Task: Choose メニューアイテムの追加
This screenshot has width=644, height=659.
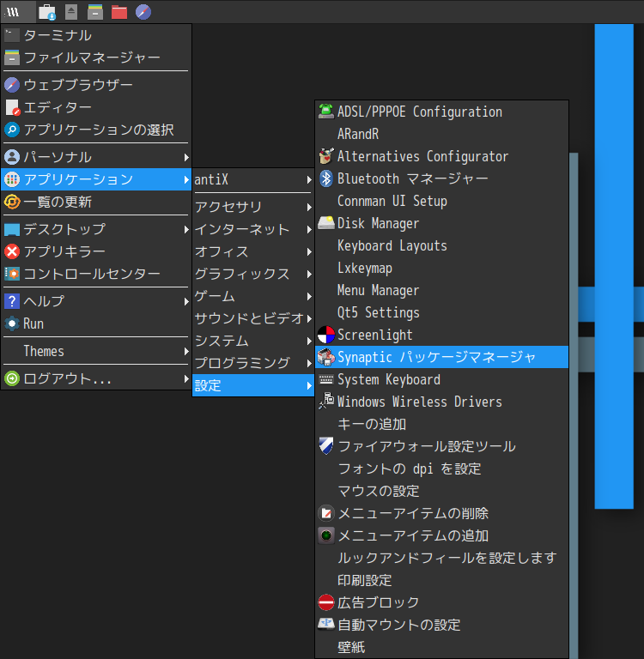Action: pyautogui.click(x=441, y=535)
